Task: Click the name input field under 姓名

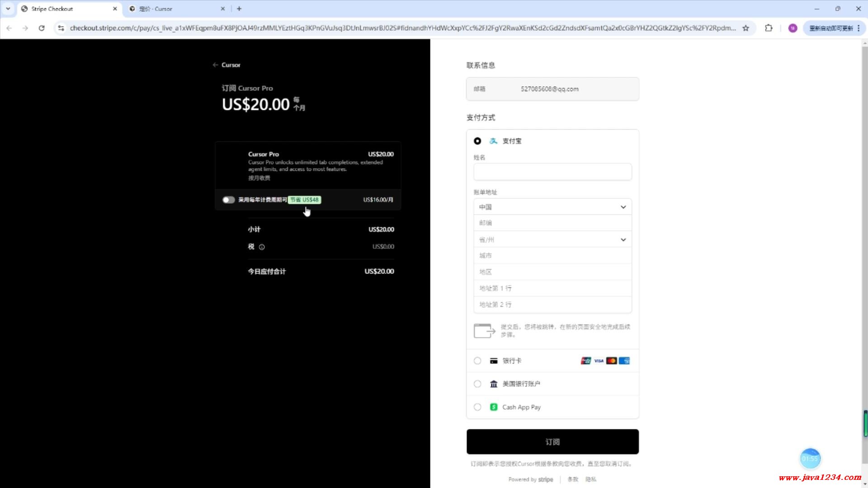Action: 552,172
